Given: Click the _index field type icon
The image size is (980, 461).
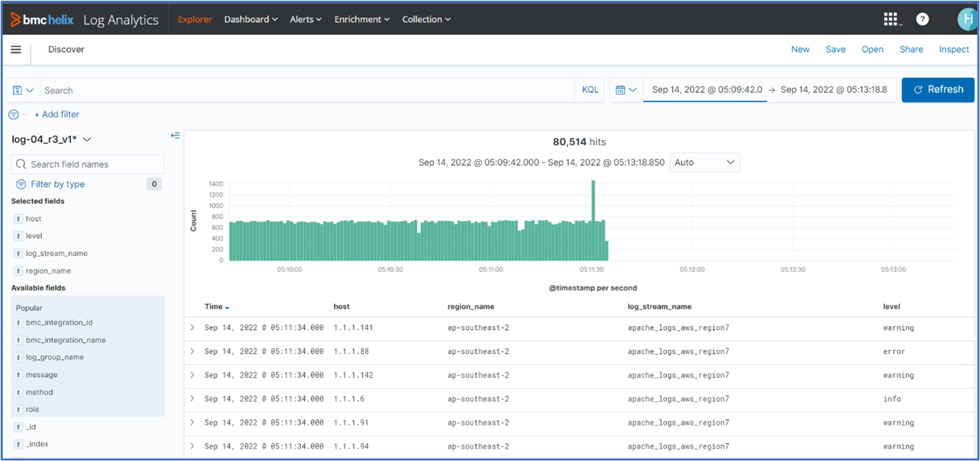Looking at the screenshot, I should coord(18,444).
